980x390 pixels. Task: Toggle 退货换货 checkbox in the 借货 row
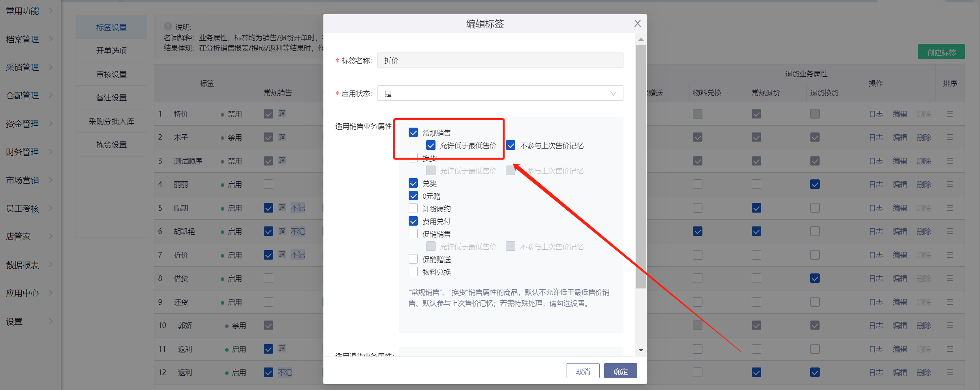click(815, 278)
